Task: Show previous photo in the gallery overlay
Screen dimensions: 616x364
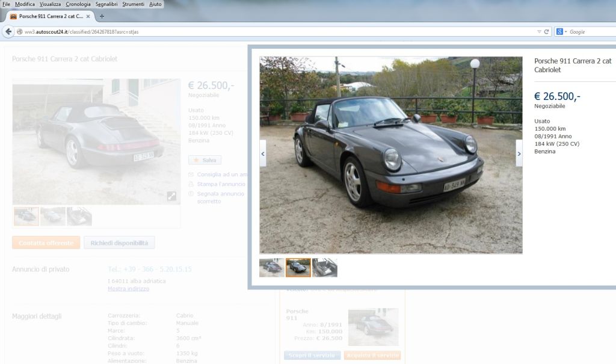Action: coord(263,153)
